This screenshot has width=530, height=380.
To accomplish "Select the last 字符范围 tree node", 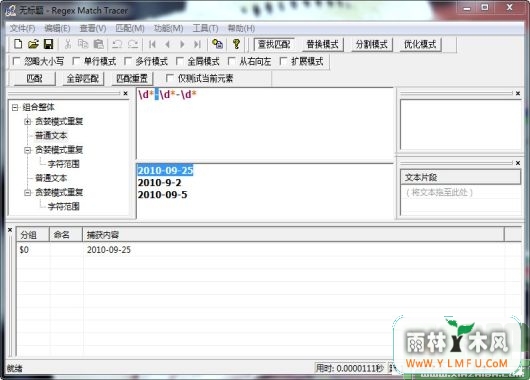I will click(64, 207).
